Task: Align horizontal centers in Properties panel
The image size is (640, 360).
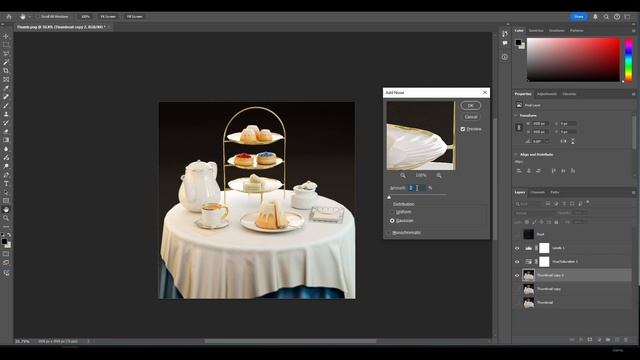Action: [x=529, y=171]
